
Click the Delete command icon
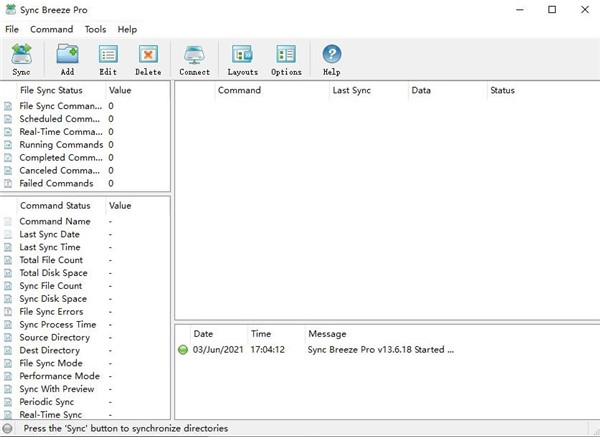[148, 59]
